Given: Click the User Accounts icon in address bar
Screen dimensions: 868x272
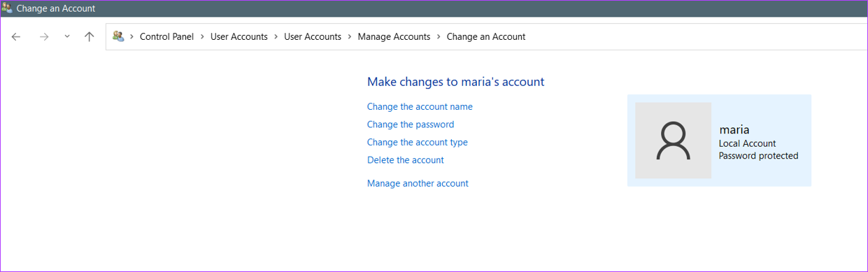Looking at the screenshot, I should (118, 36).
